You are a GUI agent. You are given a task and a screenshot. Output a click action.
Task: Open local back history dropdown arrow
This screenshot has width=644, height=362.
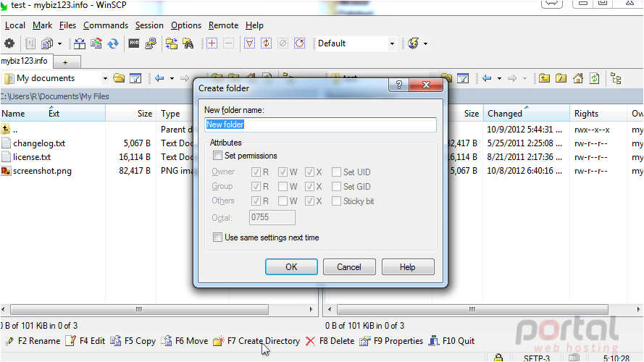[x=172, y=78]
